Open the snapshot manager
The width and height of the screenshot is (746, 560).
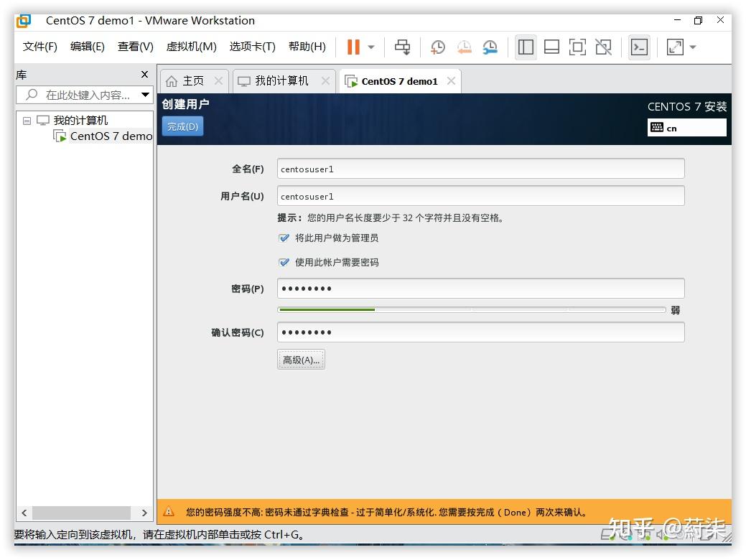tap(490, 47)
